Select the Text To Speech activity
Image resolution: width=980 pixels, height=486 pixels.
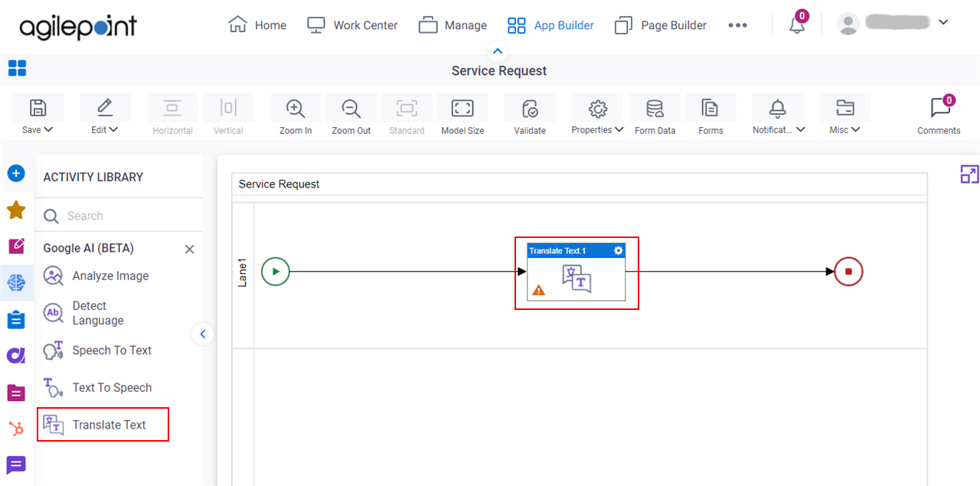pyautogui.click(x=98, y=387)
